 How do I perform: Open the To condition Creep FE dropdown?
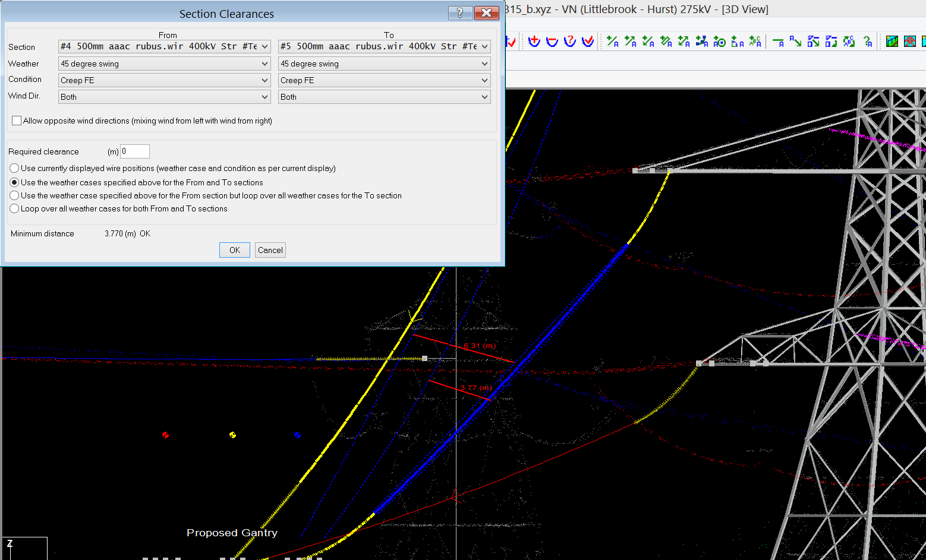point(385,80)
